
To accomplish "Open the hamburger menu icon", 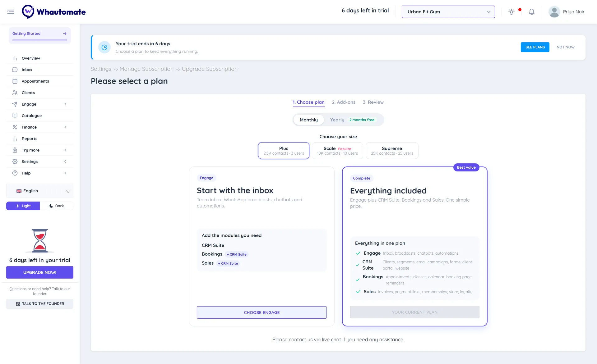I will [11, 12].
